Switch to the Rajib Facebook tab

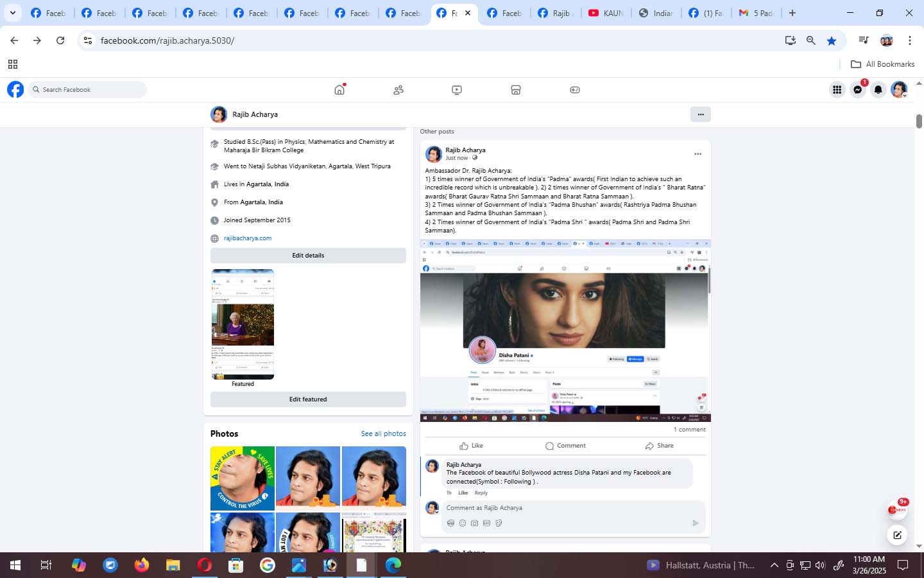point(556,13)
